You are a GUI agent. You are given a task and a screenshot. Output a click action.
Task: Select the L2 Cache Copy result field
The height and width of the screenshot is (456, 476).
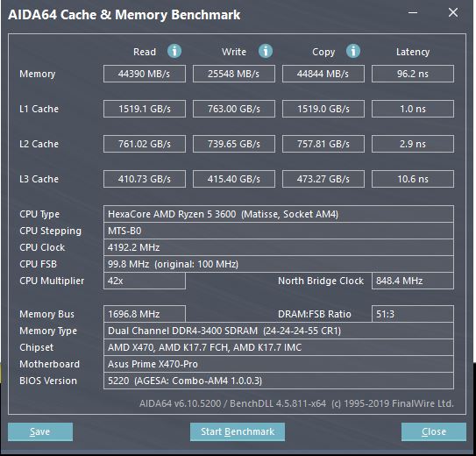(323, 144)
